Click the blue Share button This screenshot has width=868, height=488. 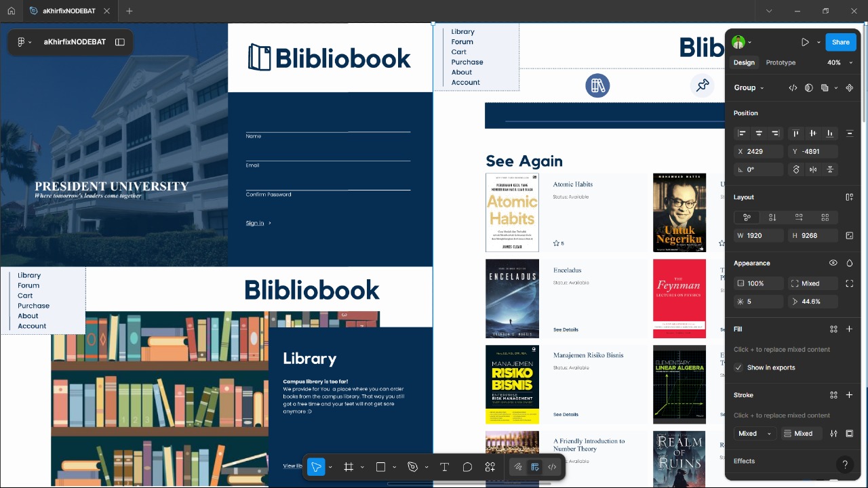tap(840, 42)
